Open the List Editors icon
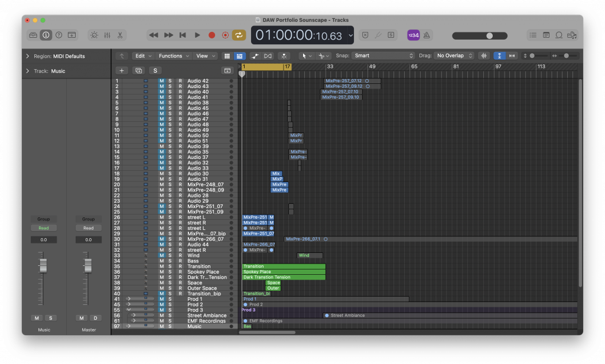This screenshot has width=605, height=364. 533,35
